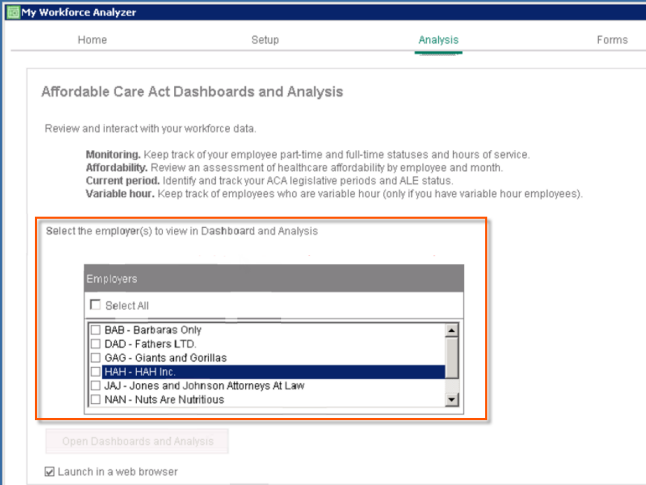The height and width of the screenshot is (485, 646).
Task: Enable the DAD - Fathers LTD. checkbox
Action: [x=96, y=344]
